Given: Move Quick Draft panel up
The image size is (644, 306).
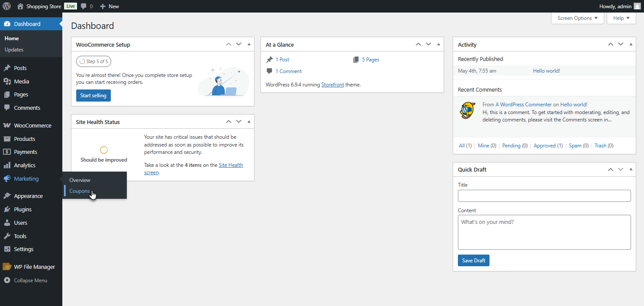Looking at the screenshot, I should pos(610,169).
